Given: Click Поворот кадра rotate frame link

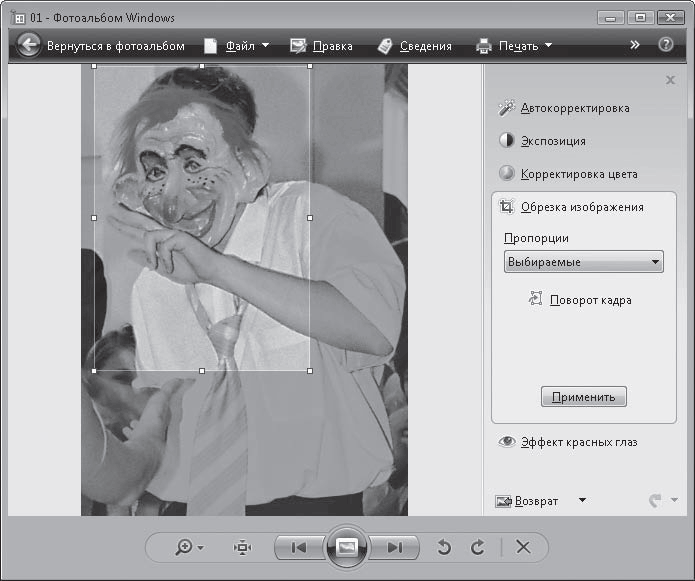Looking at the screenshot, I should point(590,299).
